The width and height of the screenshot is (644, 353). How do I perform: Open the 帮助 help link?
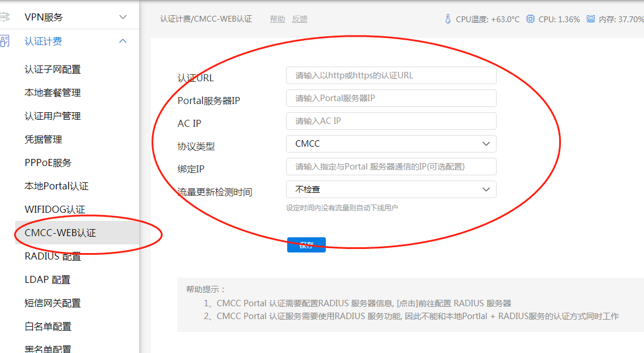tap(277, 19)
